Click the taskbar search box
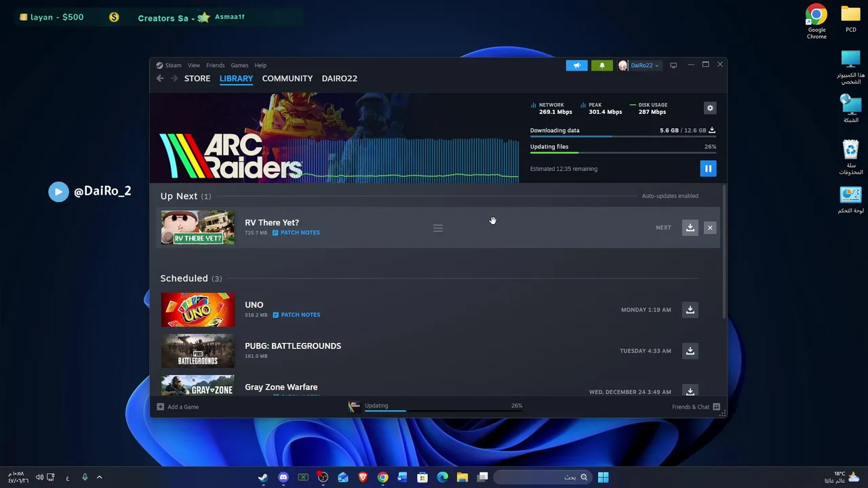Screen dimensions: 868x488 [542, 478]
